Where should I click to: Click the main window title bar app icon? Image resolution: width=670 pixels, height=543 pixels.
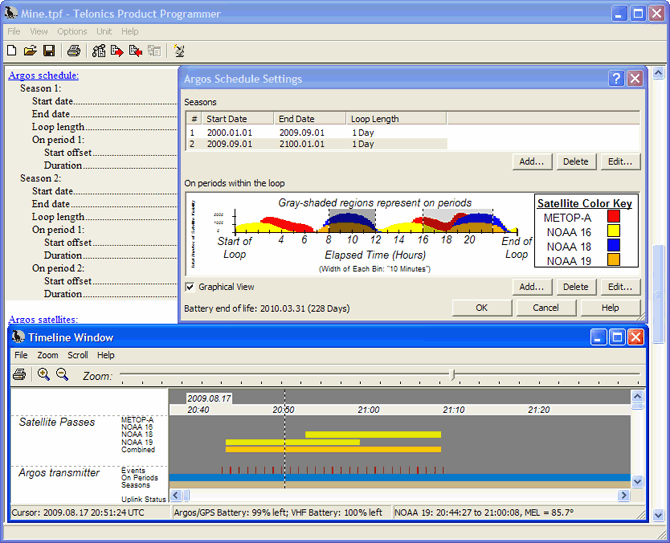11,13
